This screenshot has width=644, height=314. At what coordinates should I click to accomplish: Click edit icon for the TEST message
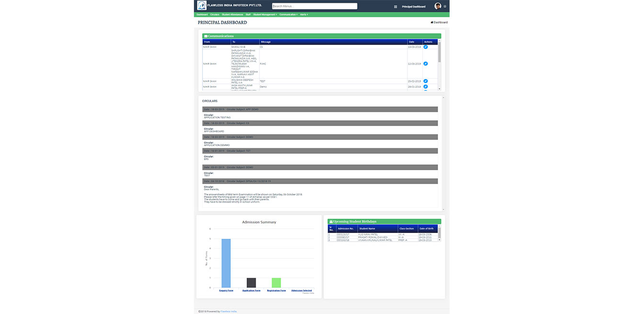426,81
